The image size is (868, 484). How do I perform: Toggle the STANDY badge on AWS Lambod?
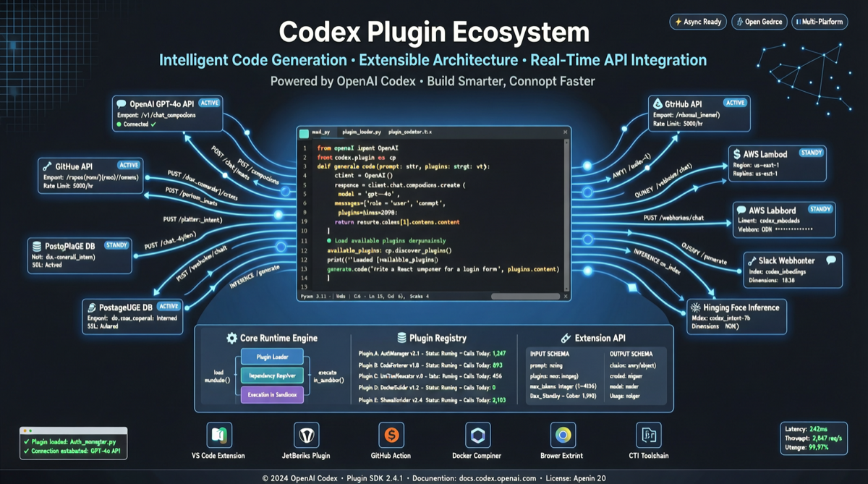(x=812, y=153)
